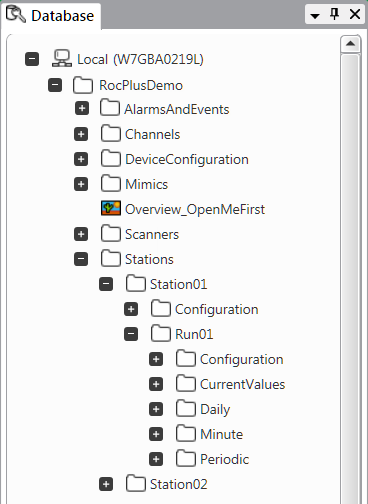Image resolution: width=368 pixels, height=504 pixels.
Task: Click the Database tab magnifier icon
Action: [x=16, y=14]
